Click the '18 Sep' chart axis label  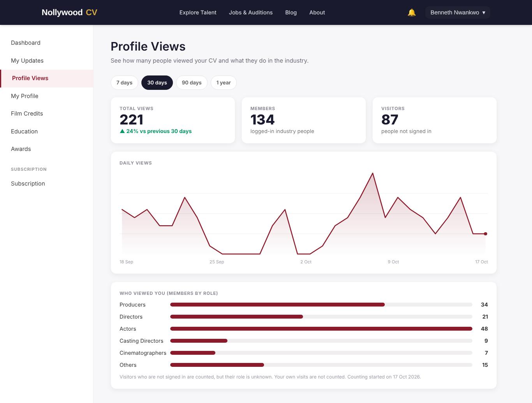126,262
